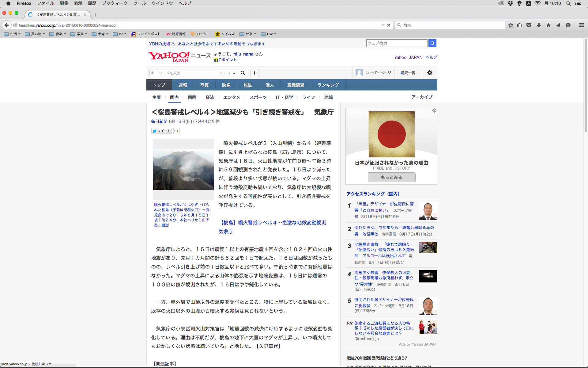Go to Firefox home icon

pyautogui.click(x=548, y=25)
